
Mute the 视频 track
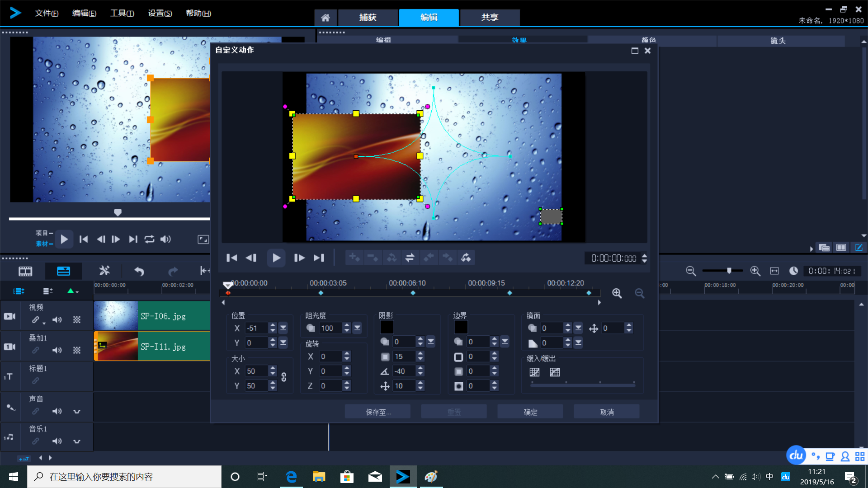(57, 320)
